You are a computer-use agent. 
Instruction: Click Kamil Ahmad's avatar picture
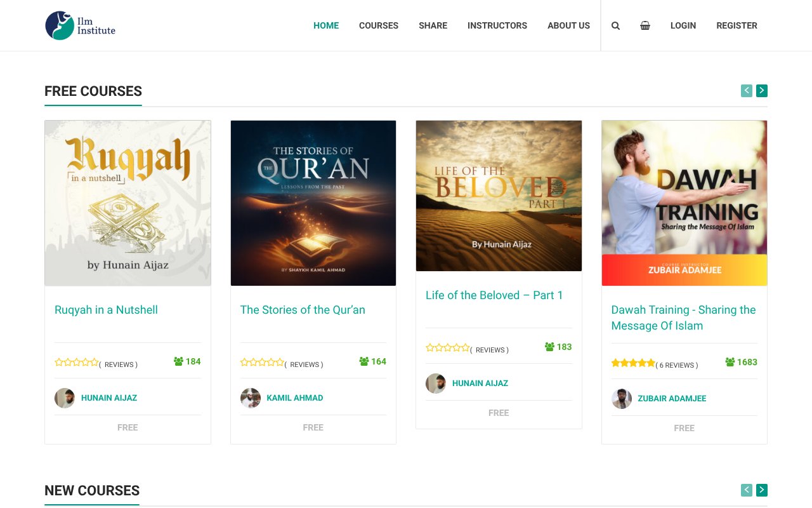250,398
